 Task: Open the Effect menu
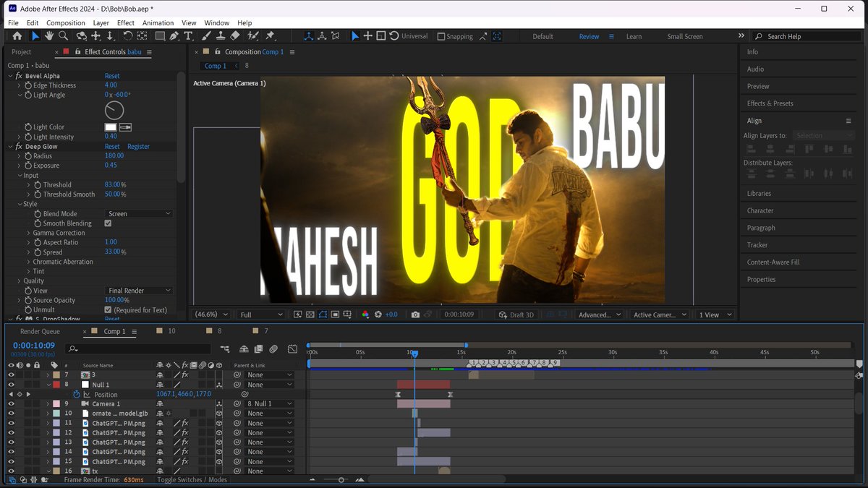(x=126, y=23)
